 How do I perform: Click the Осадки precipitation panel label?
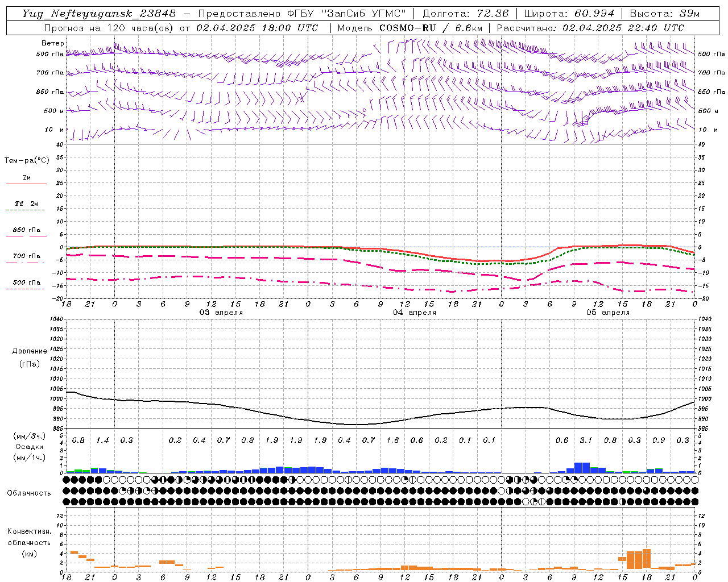click(29, 447)
